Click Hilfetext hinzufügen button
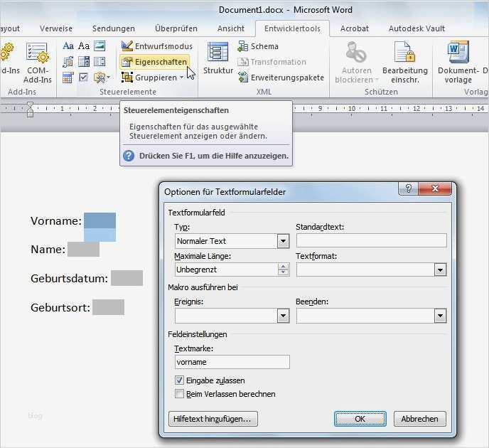489x448 pixels. pos(213,419)
